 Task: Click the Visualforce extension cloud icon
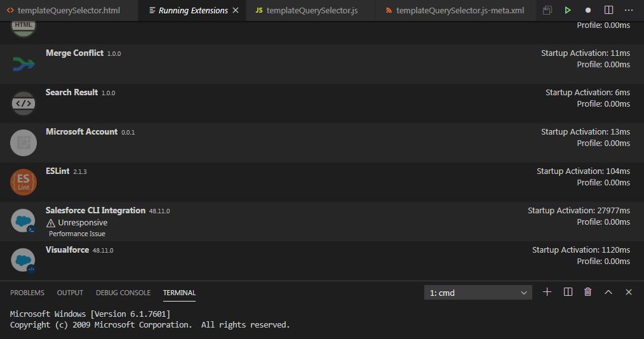23,260
